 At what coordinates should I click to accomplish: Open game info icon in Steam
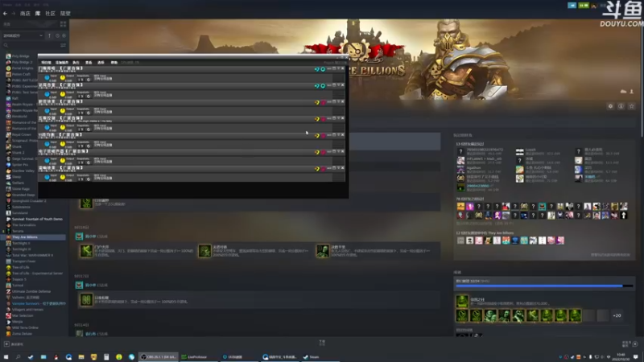coord(621,106)
